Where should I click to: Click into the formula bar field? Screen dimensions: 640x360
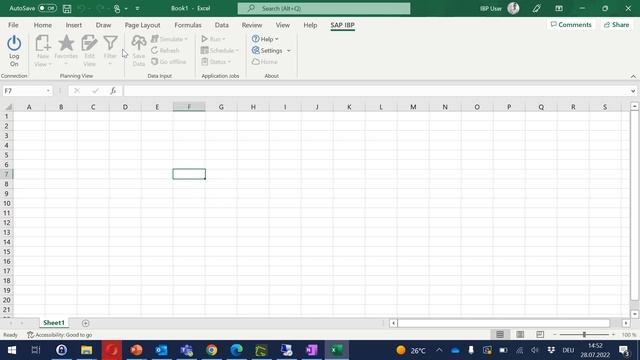click(x=376, y=91)
